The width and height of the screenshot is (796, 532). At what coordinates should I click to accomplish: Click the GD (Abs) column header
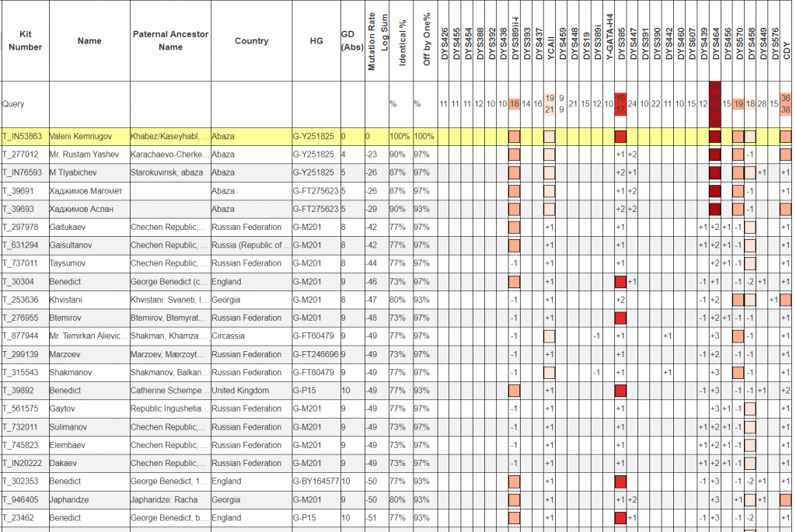tap(351, 41)
